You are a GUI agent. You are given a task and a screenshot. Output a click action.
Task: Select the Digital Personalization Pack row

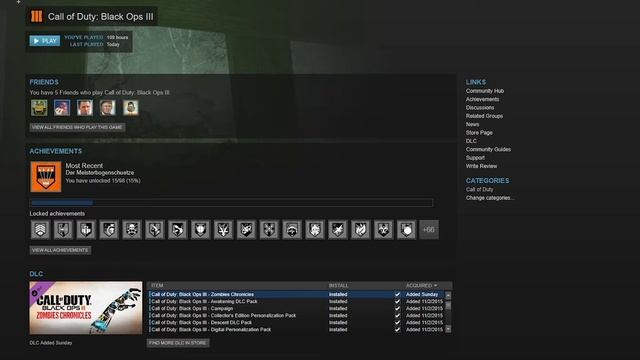(x=296, y=329)
